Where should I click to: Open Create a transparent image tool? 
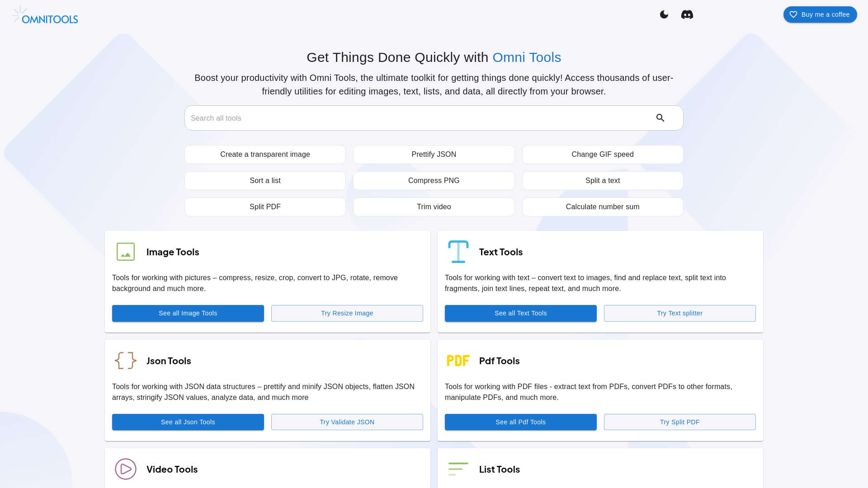pos(265,155)
